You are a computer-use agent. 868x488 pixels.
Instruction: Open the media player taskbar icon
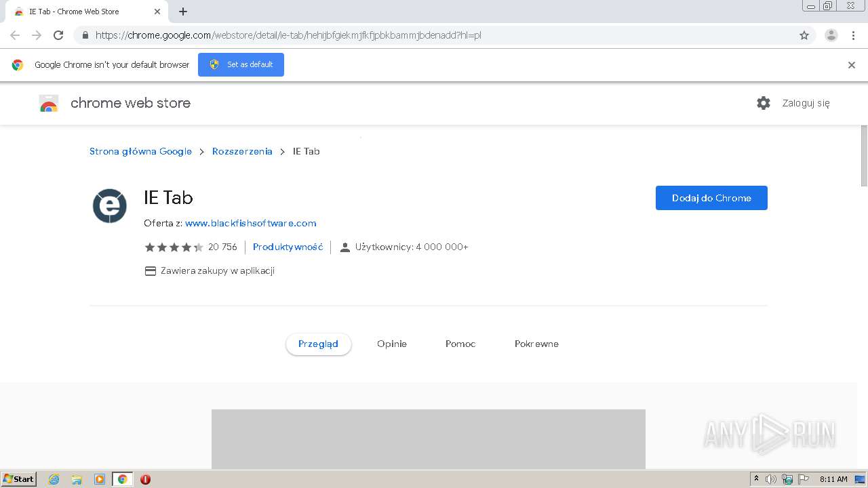coord(100,479)
